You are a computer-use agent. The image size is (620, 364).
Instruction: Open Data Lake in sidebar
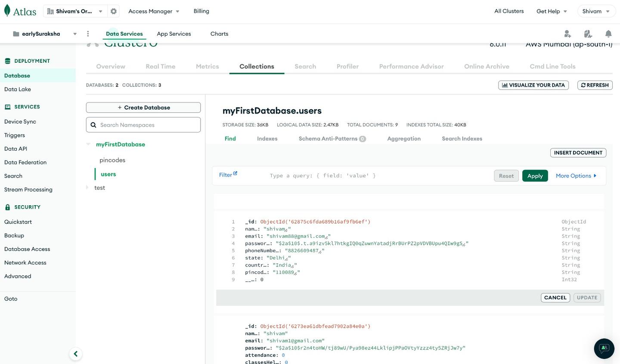(18, 89)
